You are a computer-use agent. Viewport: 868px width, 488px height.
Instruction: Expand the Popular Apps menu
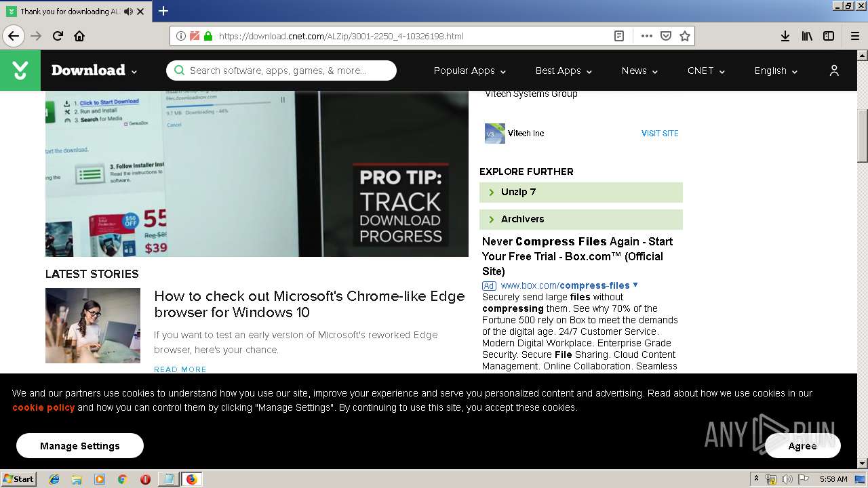(470, 70)
